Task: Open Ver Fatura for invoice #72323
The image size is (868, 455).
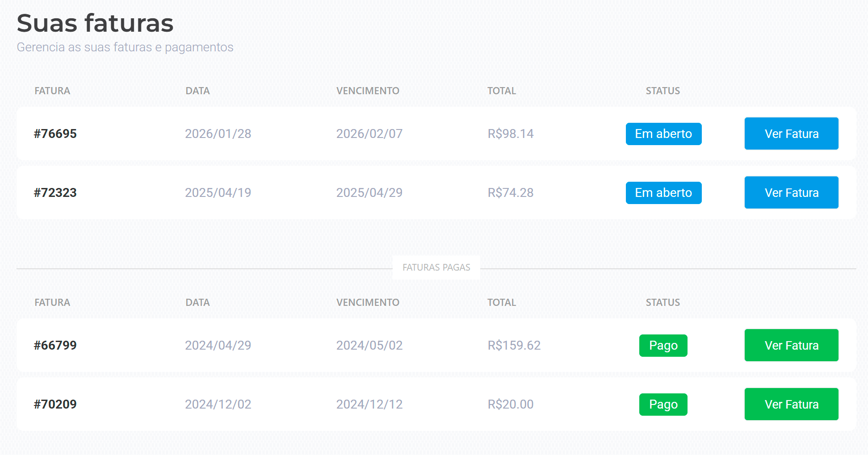Action: (x=791, y=192)
